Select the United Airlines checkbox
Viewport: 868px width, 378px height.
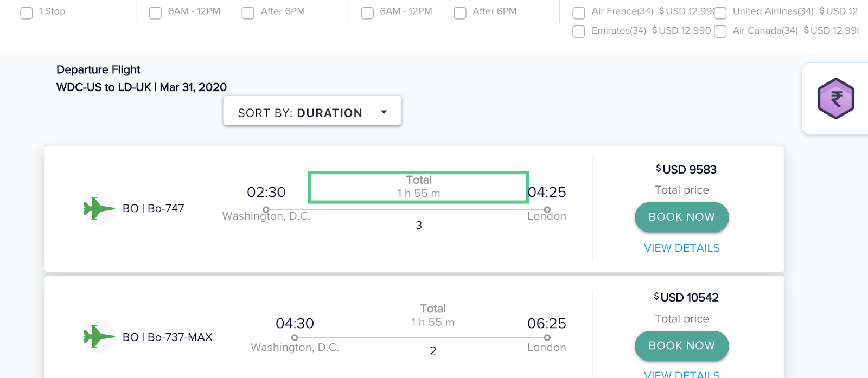[720, 12]
